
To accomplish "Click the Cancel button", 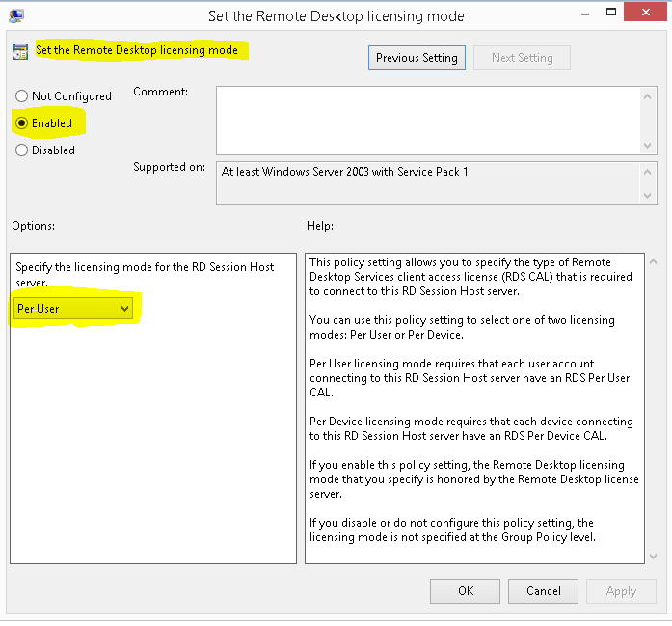I will [543, 591].
